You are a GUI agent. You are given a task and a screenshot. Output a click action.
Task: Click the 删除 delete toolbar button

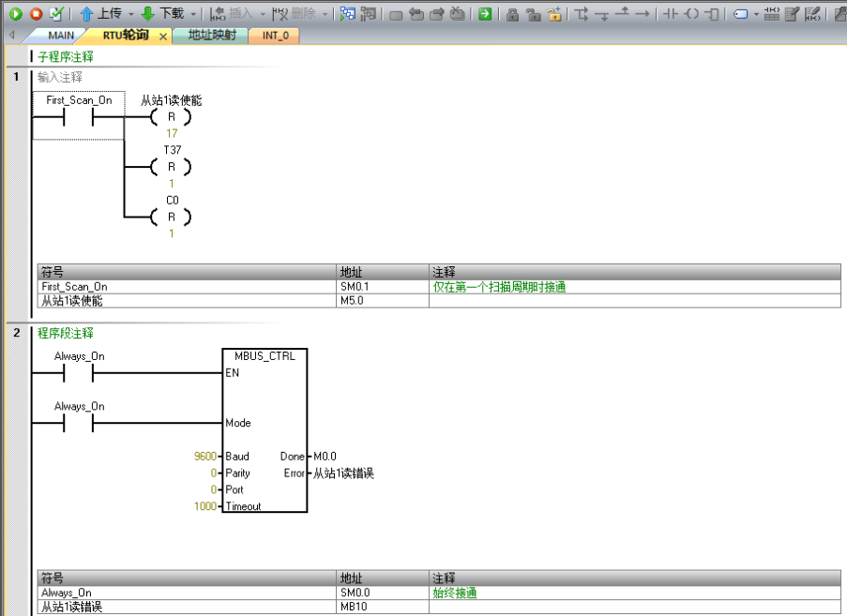(x=295, y=14)
